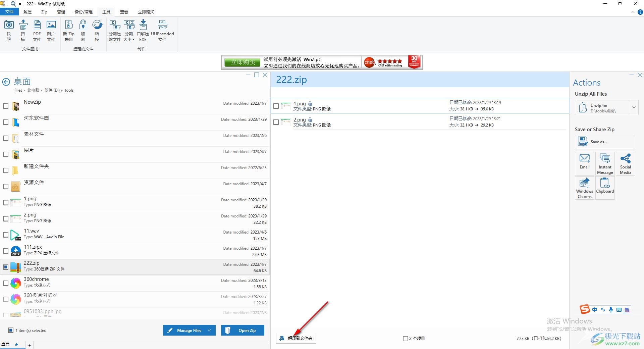The width and height of the screenshot is (644, 349).
Task: Click the 222.zip file icon in list
Action: [x=16, y=267]
